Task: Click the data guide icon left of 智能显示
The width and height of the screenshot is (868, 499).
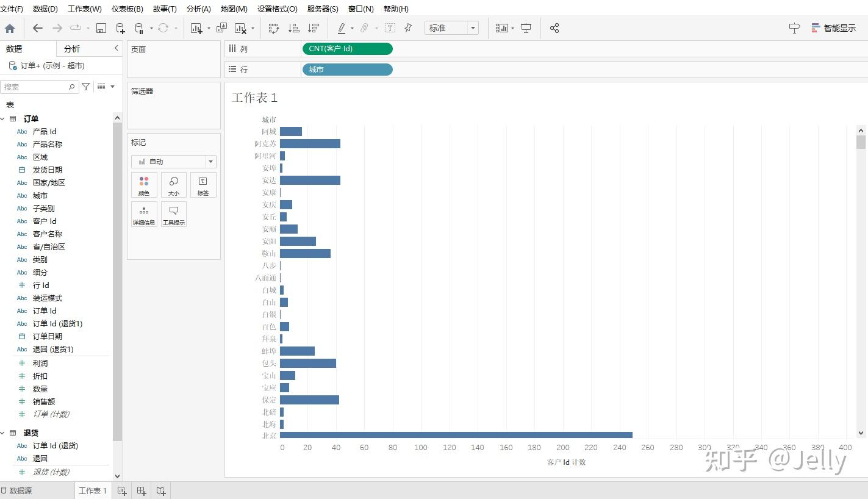Action: point(794,28)
